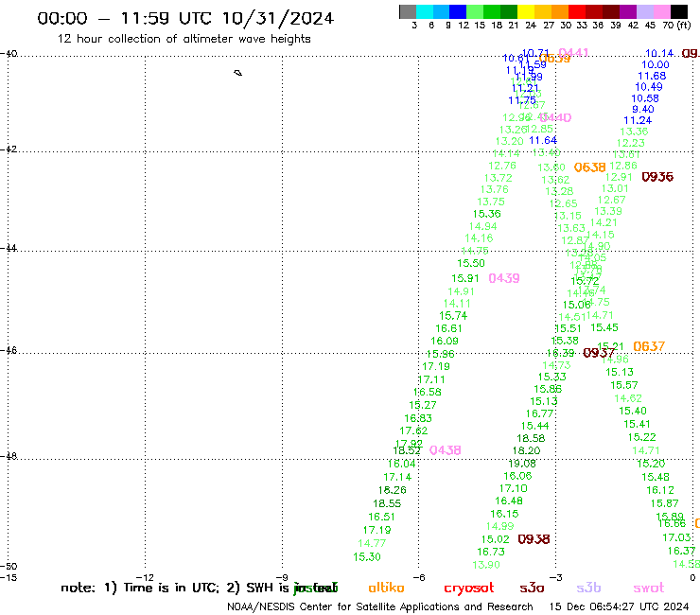Select the bright red color bar swatch
Image resolution: width=700 pixels, height=615 pixels.
click(x=577, y=11)
